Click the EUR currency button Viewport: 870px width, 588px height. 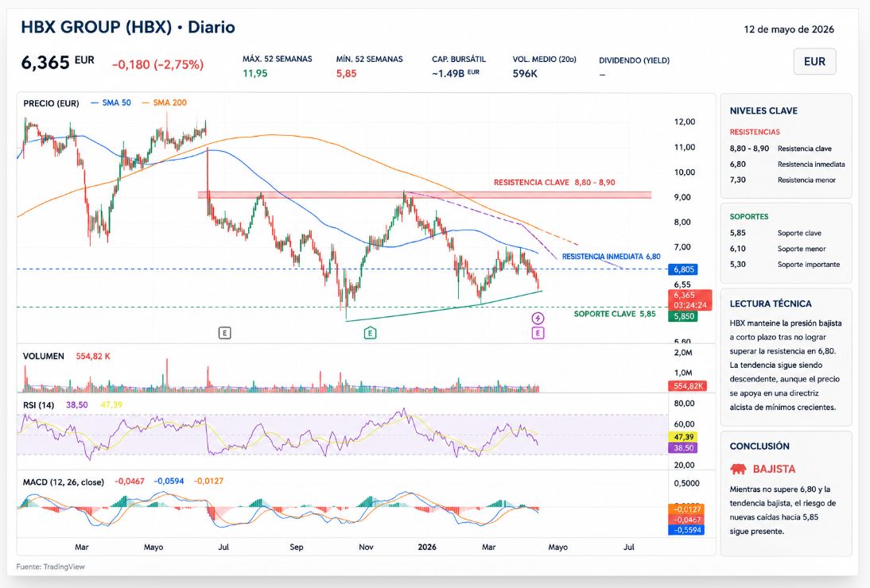(x=814, y=61)
